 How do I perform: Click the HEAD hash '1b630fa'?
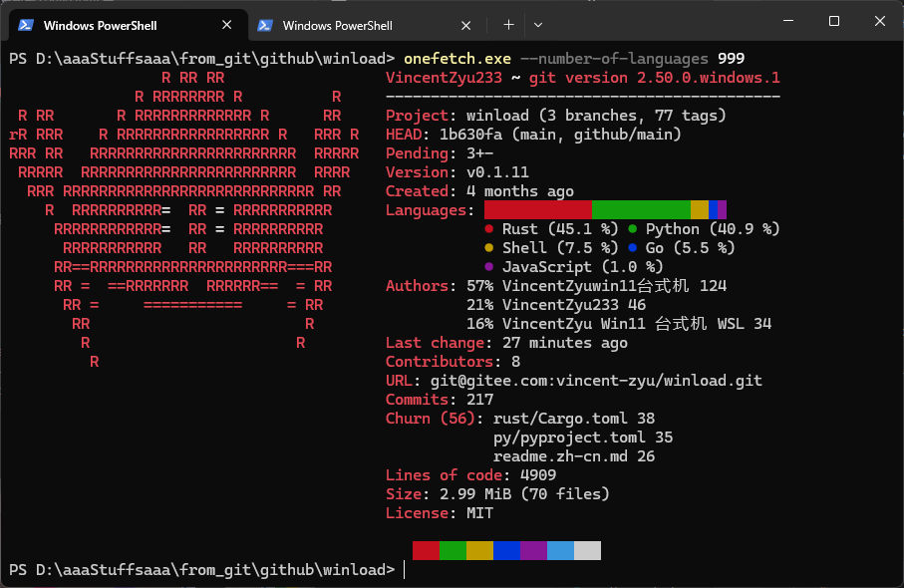point(470,135)
